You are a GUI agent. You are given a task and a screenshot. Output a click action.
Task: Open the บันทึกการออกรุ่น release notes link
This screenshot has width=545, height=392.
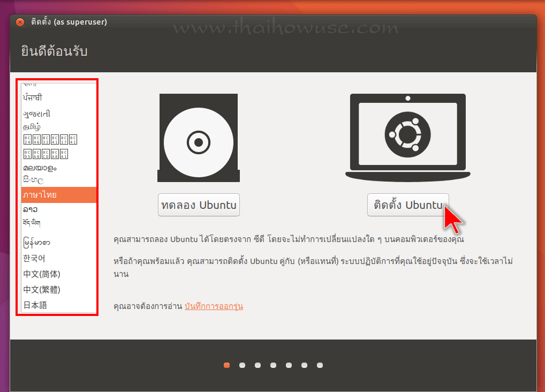point(214,306)
